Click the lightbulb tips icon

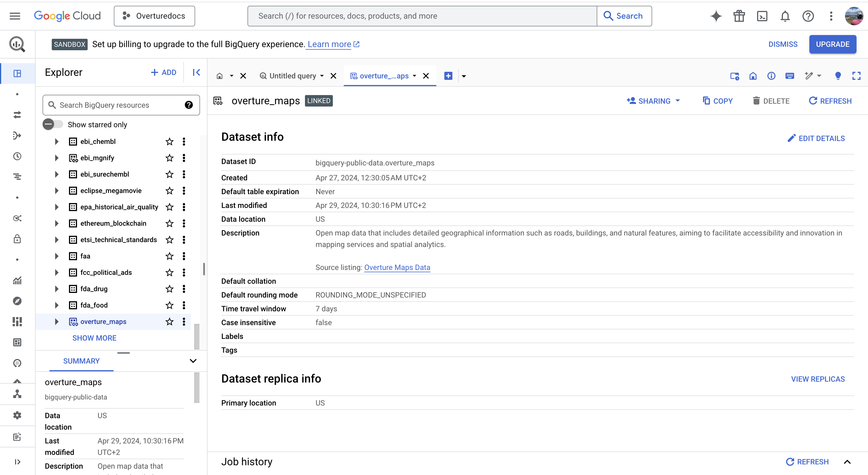coord(838,76)
